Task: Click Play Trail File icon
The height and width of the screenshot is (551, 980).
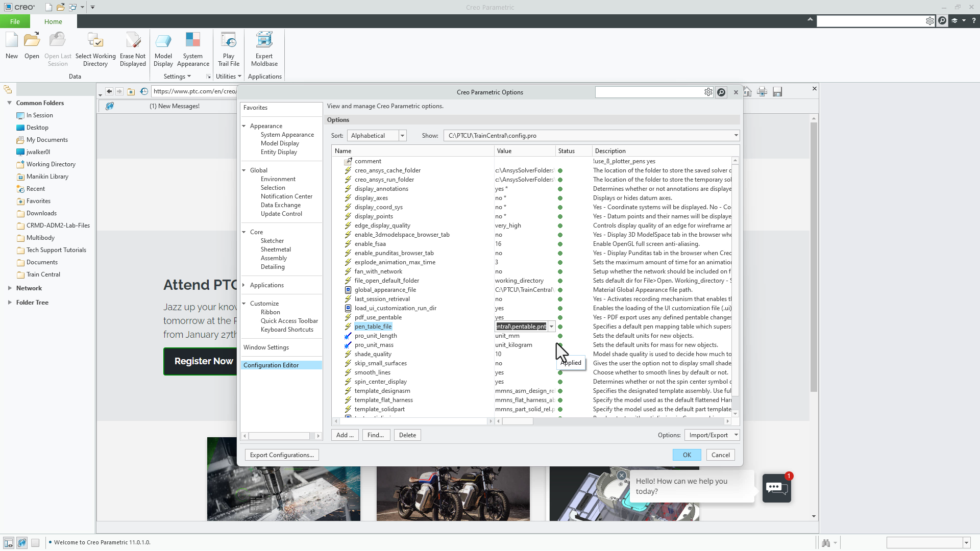Action: 228,41
